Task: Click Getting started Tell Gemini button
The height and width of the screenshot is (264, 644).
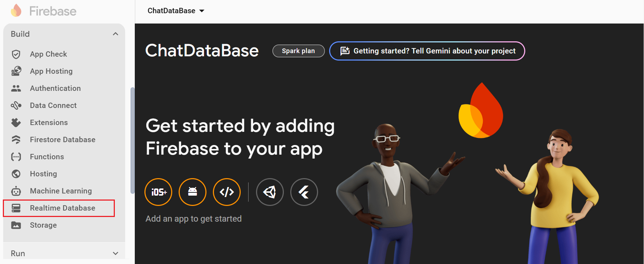Action: coord(427,51)
